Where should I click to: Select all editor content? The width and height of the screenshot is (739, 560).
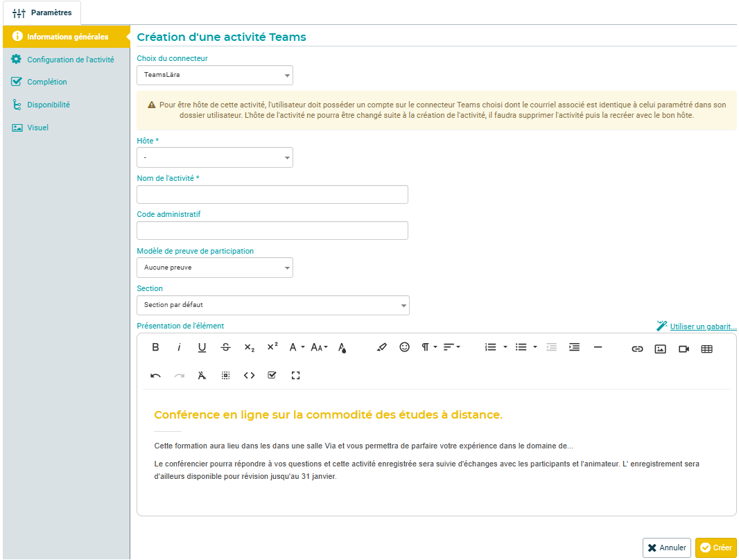[226, 376]
